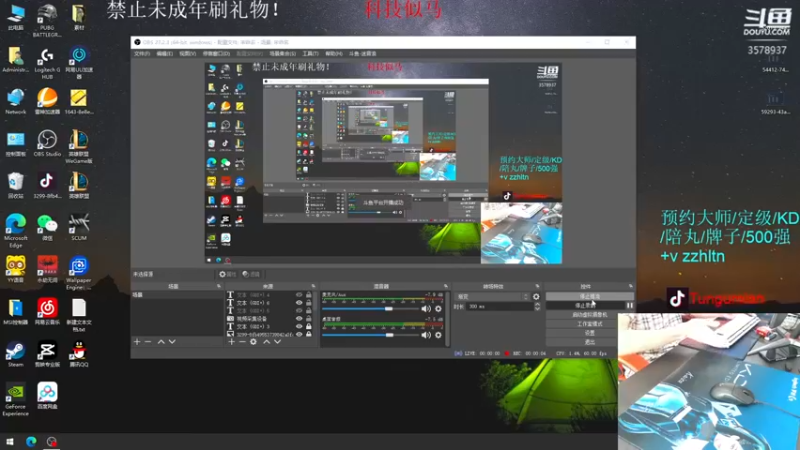The width and height of the screenshot is (800, 450).
Task: Click the 停止推流 button
Action: (590, 296)
